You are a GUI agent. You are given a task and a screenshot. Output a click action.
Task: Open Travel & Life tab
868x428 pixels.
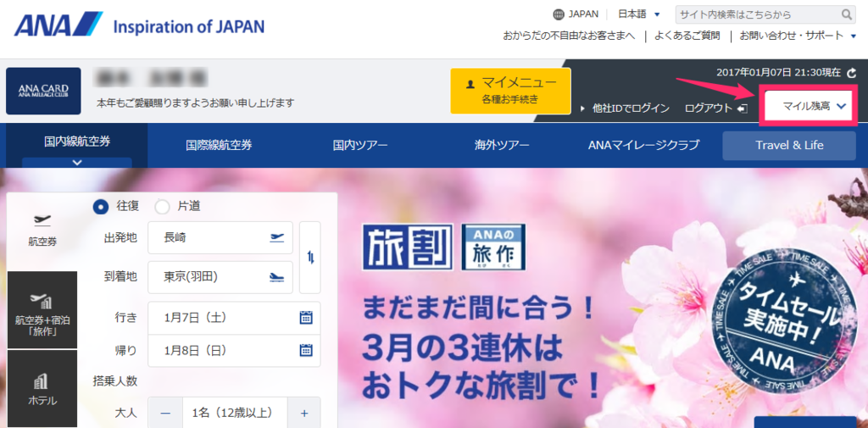click(789, 146)
